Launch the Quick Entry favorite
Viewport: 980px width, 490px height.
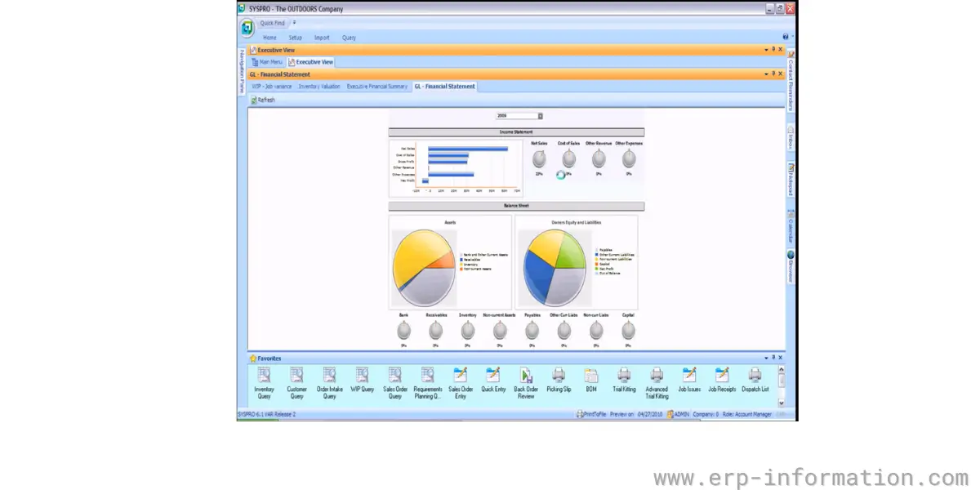tap(493, 379)
